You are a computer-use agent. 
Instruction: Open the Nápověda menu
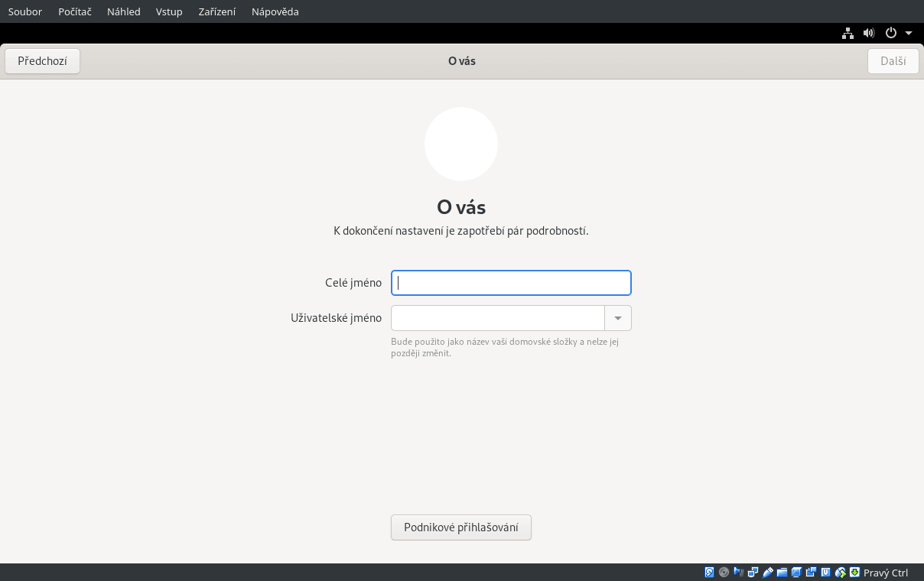click(275, 11)
